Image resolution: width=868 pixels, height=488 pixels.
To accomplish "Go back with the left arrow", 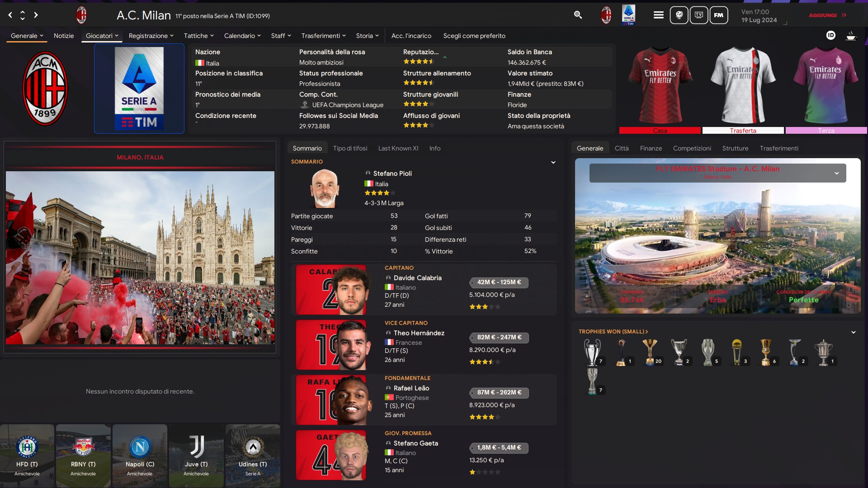I will pos(10,15).
